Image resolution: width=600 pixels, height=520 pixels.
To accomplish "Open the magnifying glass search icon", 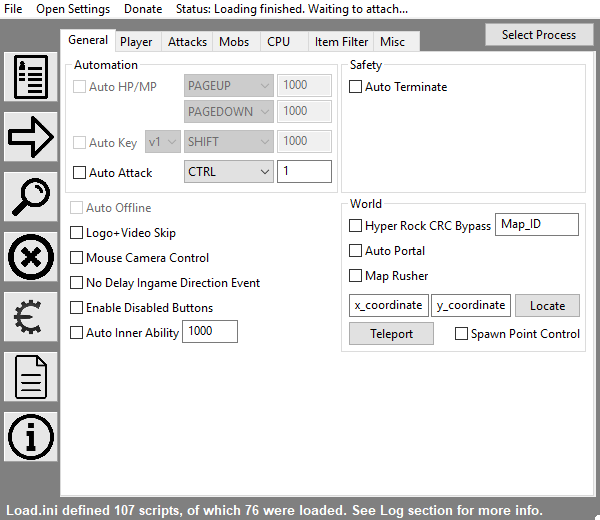I will 31,197.
